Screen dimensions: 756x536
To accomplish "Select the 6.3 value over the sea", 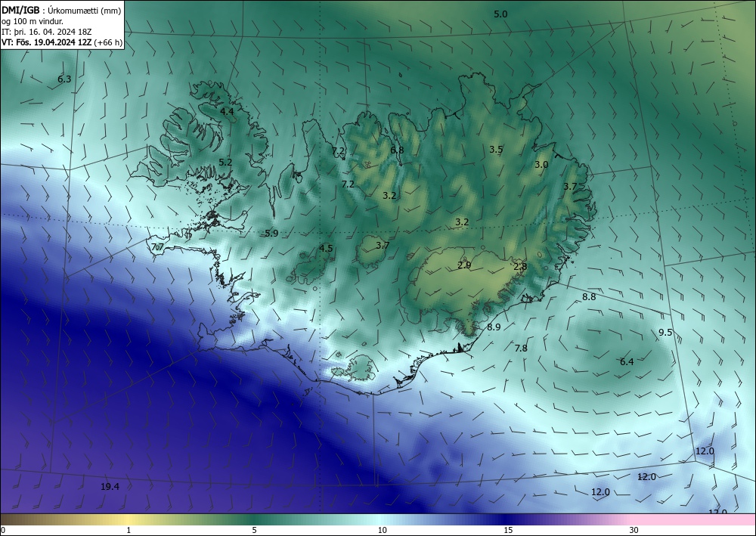I will 64,79.
